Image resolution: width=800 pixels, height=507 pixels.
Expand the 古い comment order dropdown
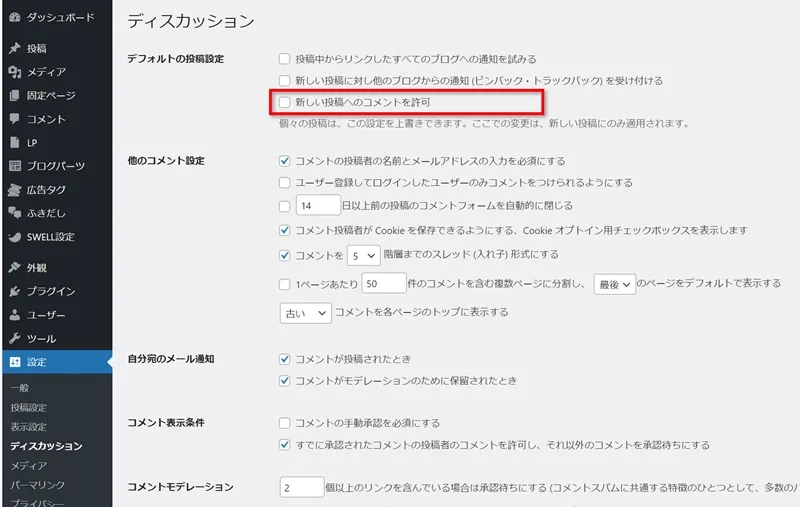point(305,312)
